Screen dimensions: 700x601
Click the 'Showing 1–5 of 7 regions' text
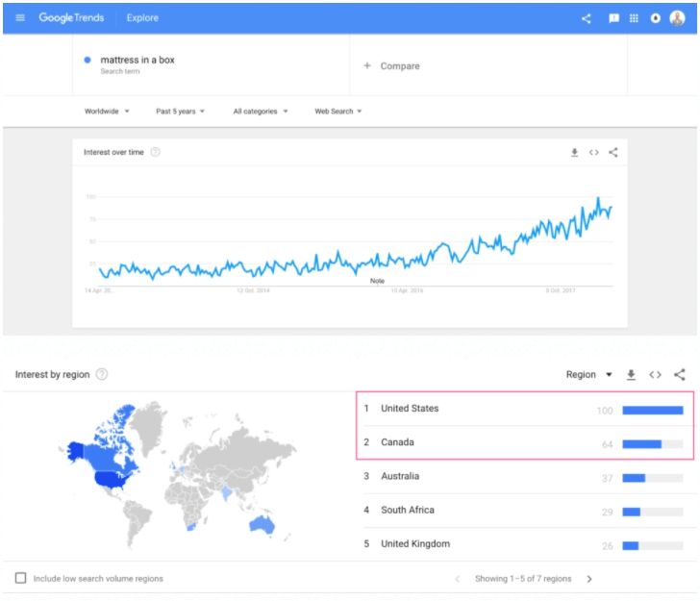(x=523, y=579)
